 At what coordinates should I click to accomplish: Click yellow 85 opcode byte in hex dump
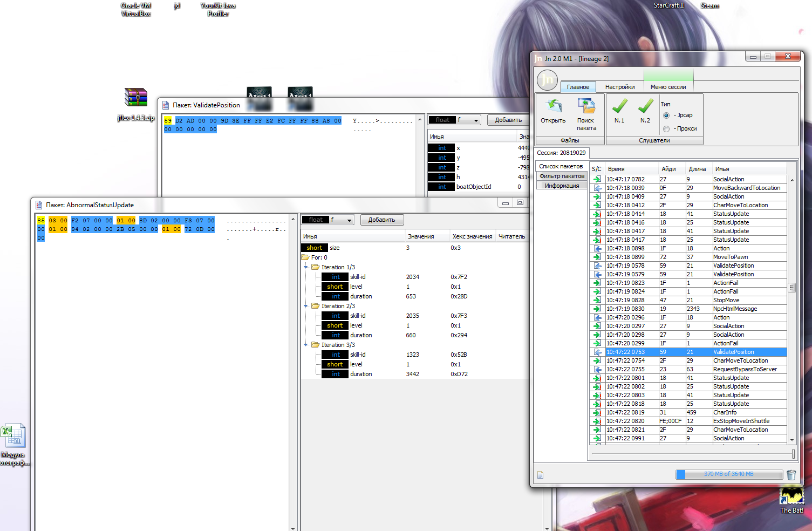tap(41, 220)
